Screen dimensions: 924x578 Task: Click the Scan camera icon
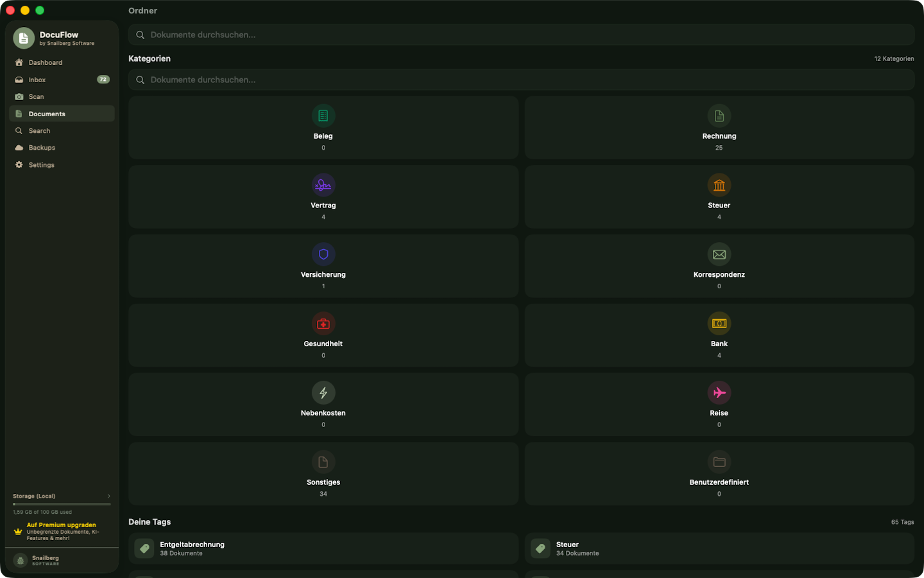coord(19,96)
